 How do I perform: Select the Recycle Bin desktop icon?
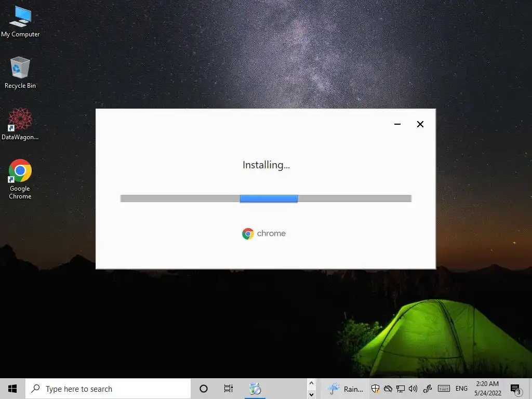20,73
